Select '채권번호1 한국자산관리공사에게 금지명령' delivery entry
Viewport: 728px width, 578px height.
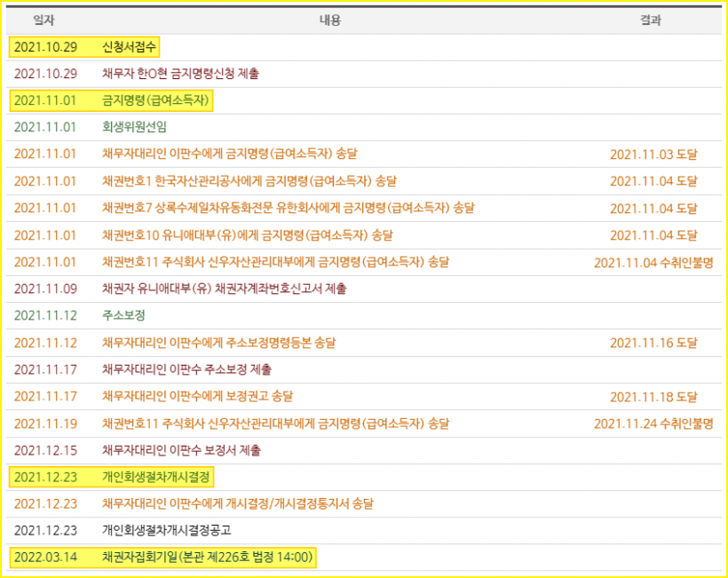tap(249, 180)
